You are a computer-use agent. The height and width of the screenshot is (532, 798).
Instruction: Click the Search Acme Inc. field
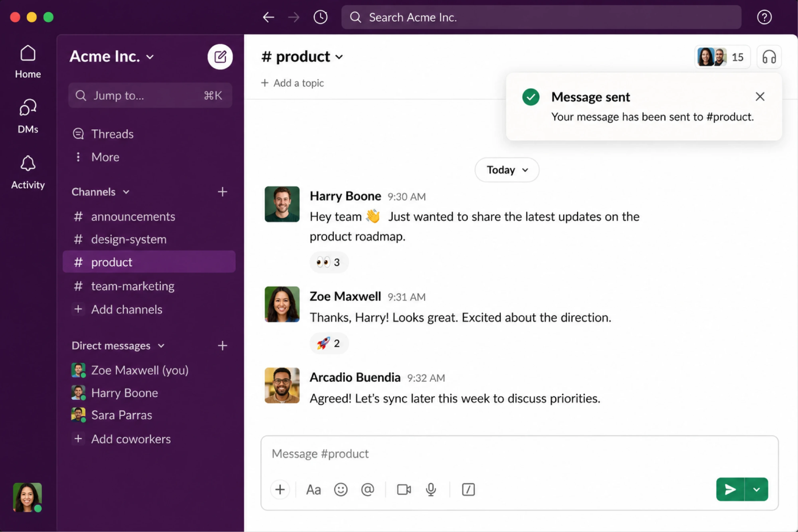[x=541, y=17]
